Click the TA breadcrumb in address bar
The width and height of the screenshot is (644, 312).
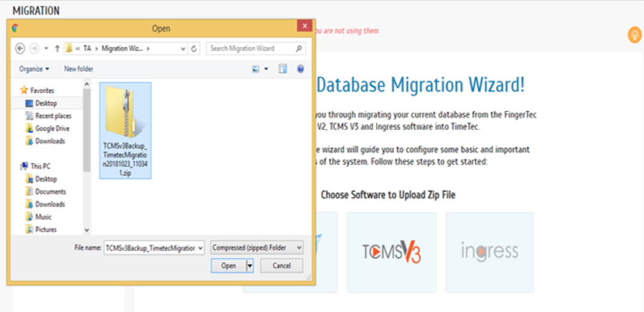(x=87, y=49)
